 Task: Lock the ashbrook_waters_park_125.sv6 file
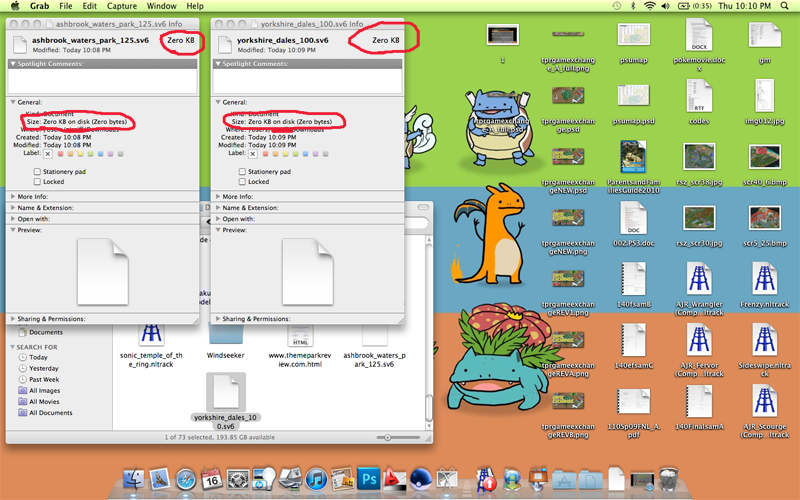(x=37, y=182)
